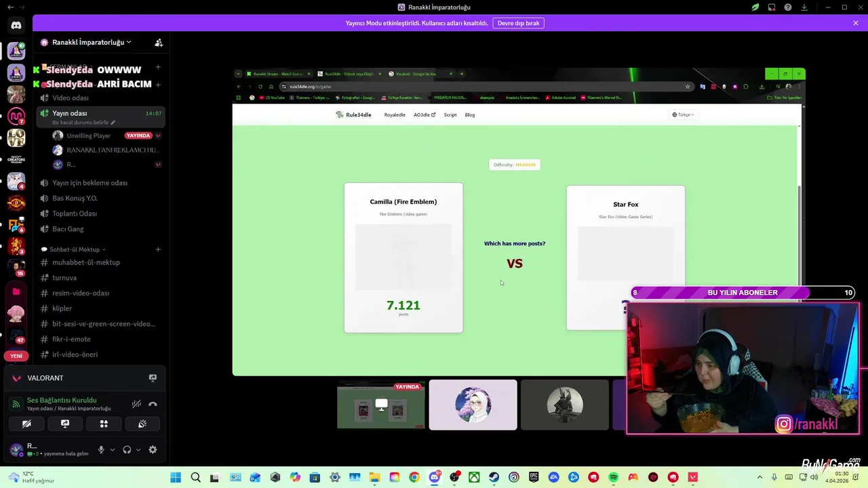Screen dimensions: 868x488
Task: Disconnect from voice with hang-up icon
Action: [153, 404]
